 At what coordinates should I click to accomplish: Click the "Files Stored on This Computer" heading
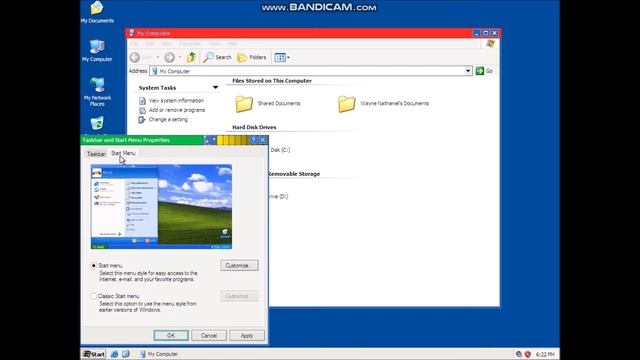point(272,81)
